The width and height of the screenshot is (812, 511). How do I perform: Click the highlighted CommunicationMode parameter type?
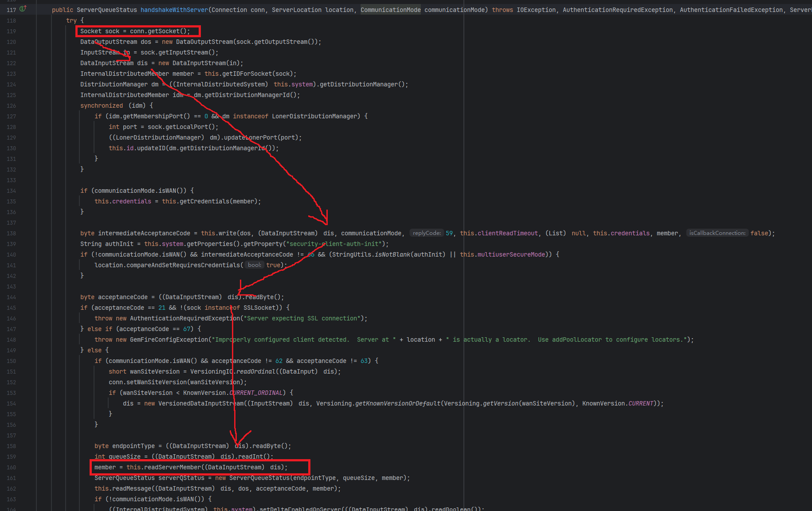(x=391, y=10)
